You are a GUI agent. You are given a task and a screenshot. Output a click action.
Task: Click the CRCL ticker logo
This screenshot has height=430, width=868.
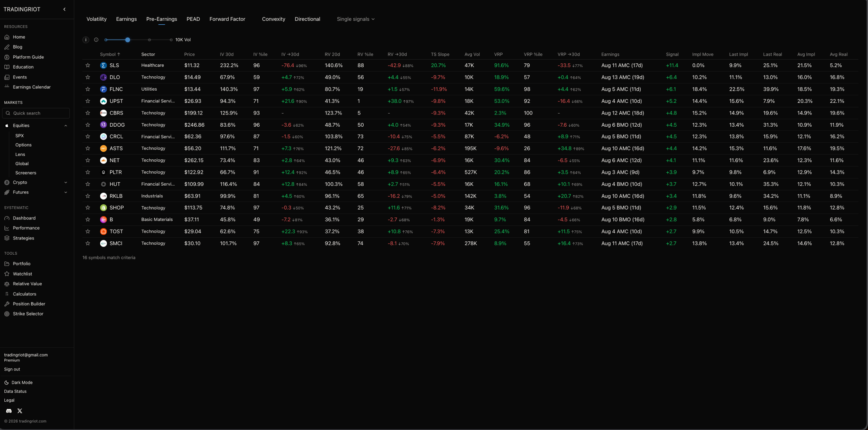[103, 137]
